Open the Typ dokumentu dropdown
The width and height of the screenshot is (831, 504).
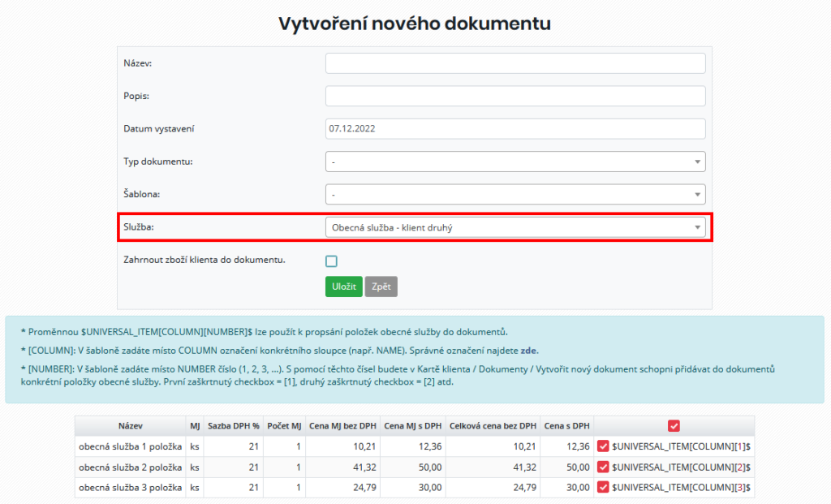tap(516, 161)
